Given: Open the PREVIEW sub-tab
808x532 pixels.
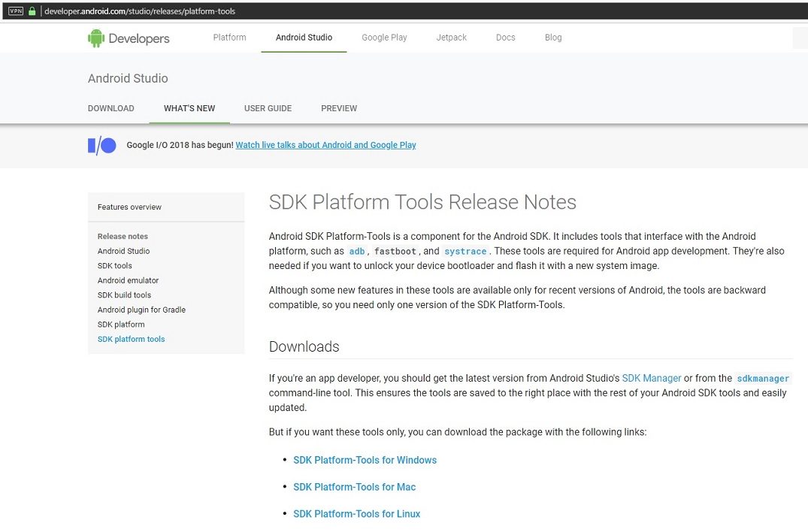Looking at the screenshot, I should coord(339,108).
